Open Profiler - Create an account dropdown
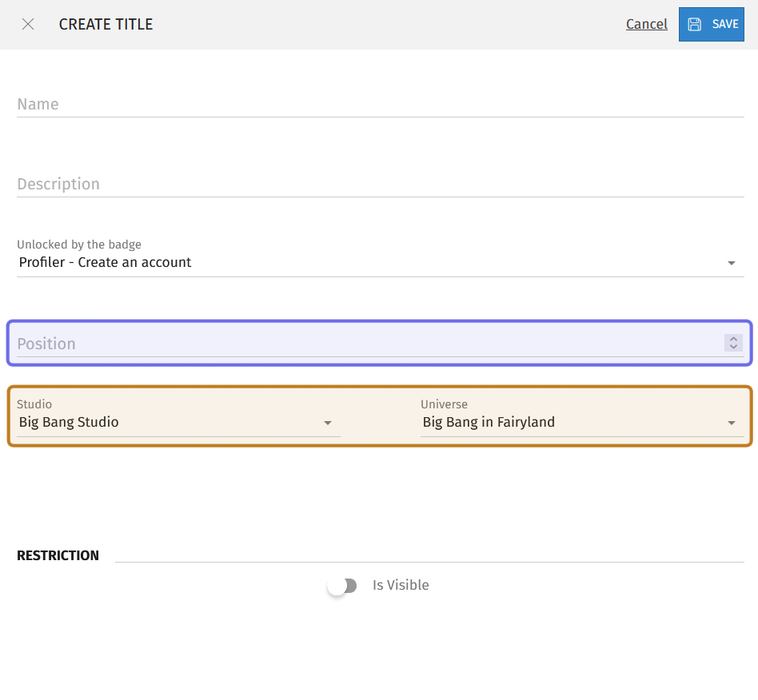 (381, 262)
